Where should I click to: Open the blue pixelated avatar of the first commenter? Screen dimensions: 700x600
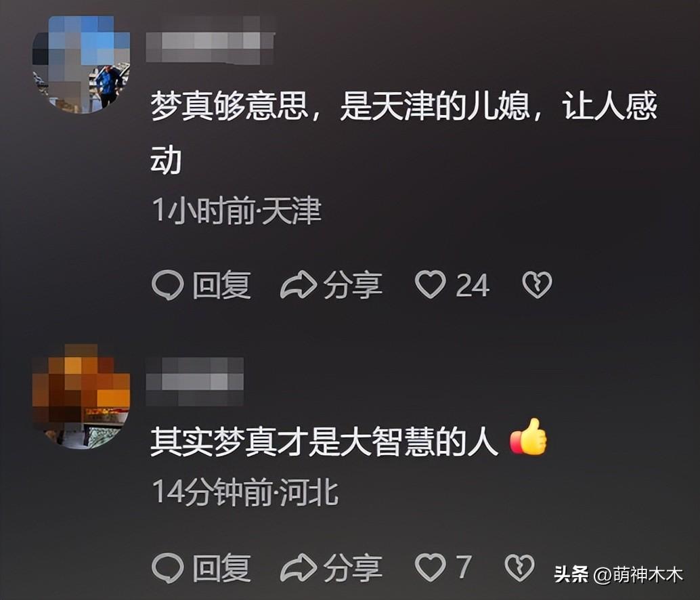pos(81,65)
